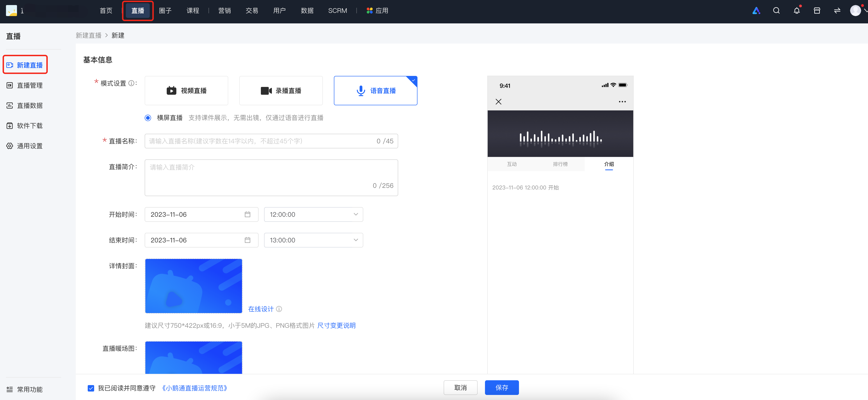The image size is (868, 400).
Task: Open 直播 in top navigation
Action: (138, 11)
